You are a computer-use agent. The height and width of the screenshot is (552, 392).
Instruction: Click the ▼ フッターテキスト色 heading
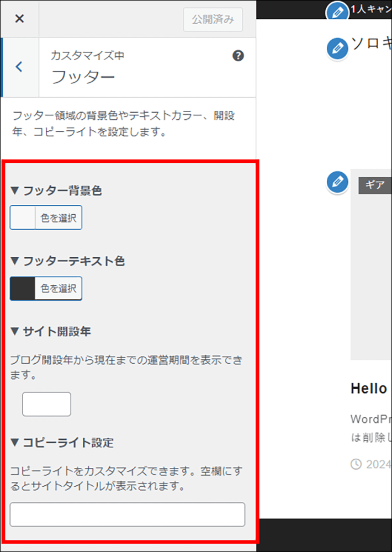point(67,261)
